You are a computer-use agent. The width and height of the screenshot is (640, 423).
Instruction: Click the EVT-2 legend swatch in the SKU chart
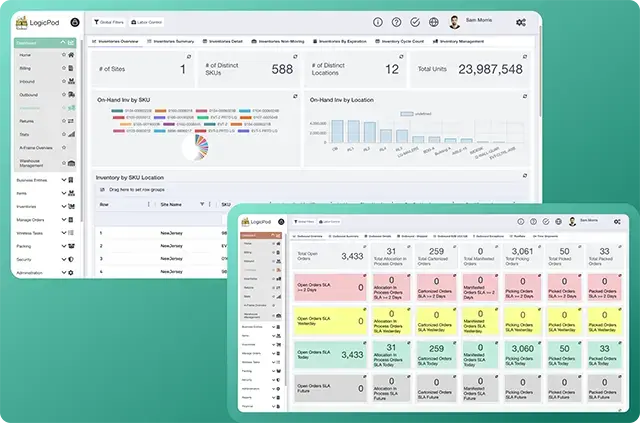(210, 124)
